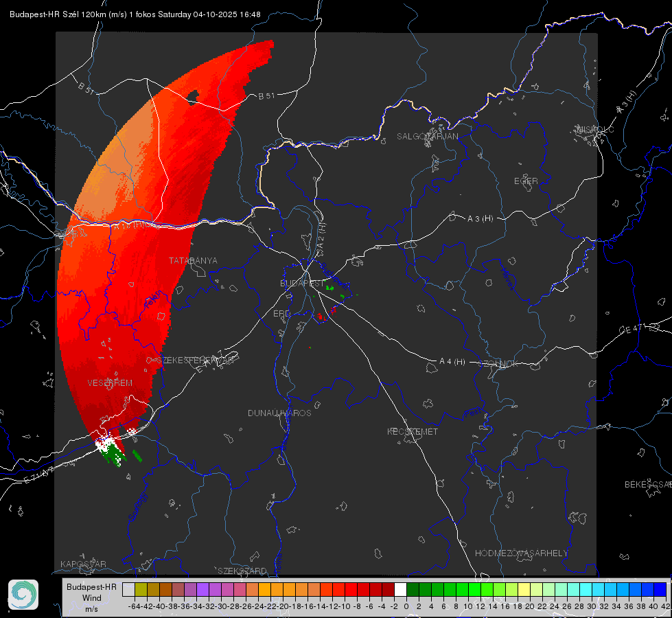Click the green radar echo near Veszprem
Screen dimensions: 672x618
tap(114, 454)
